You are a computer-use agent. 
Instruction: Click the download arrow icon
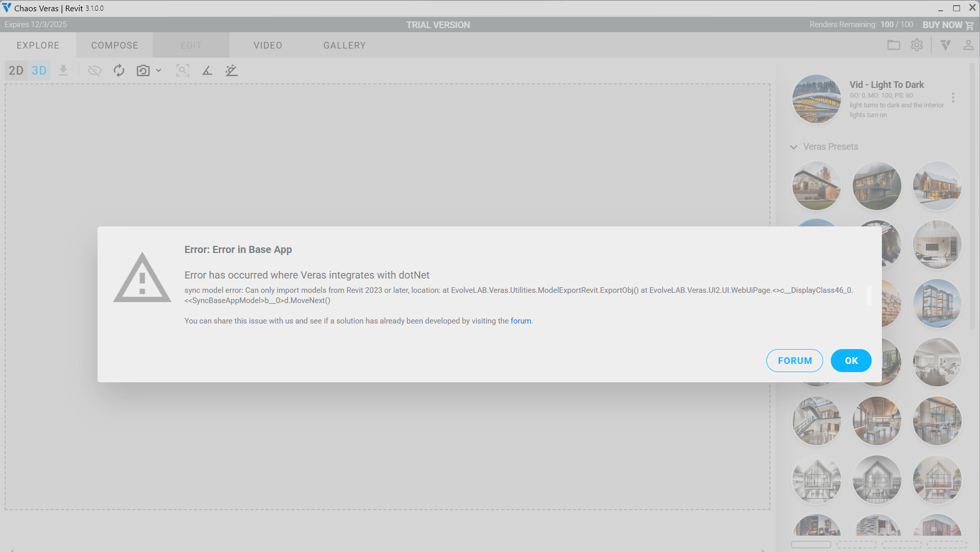[63, 71]
